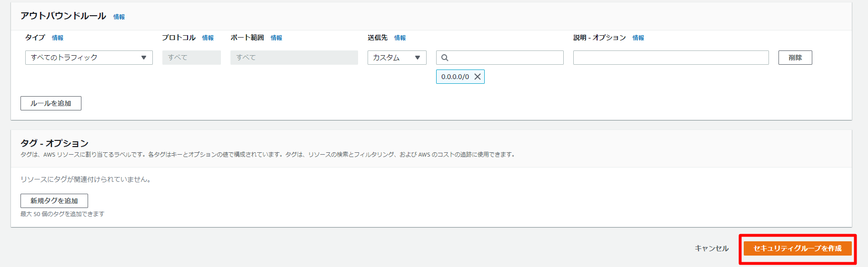The image size is (868, 267).
Task: Remove the 0.0.0.0/0 destination chip
Action: (x=478, y=77)
